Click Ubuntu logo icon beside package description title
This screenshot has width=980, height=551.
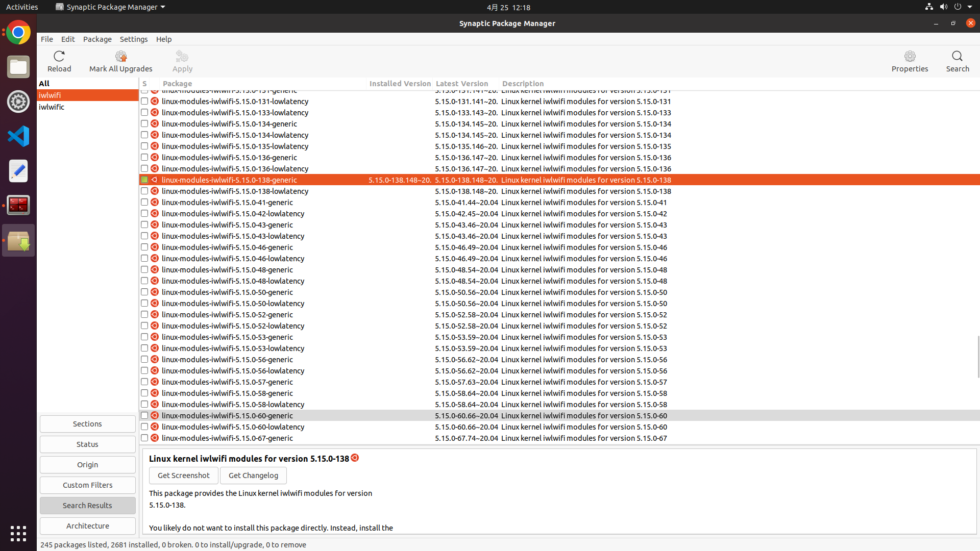355,458
